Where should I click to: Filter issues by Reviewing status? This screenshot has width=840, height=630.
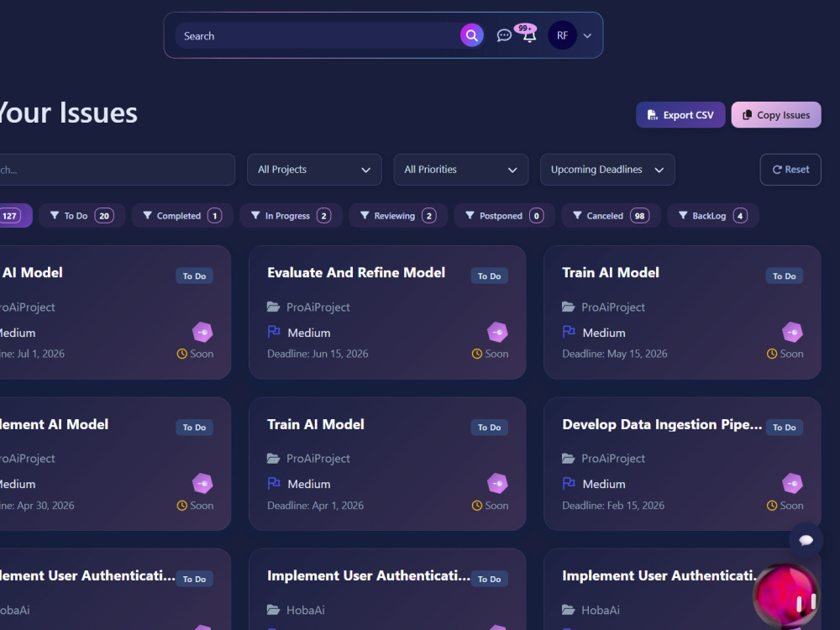click(x=398, y=216)
